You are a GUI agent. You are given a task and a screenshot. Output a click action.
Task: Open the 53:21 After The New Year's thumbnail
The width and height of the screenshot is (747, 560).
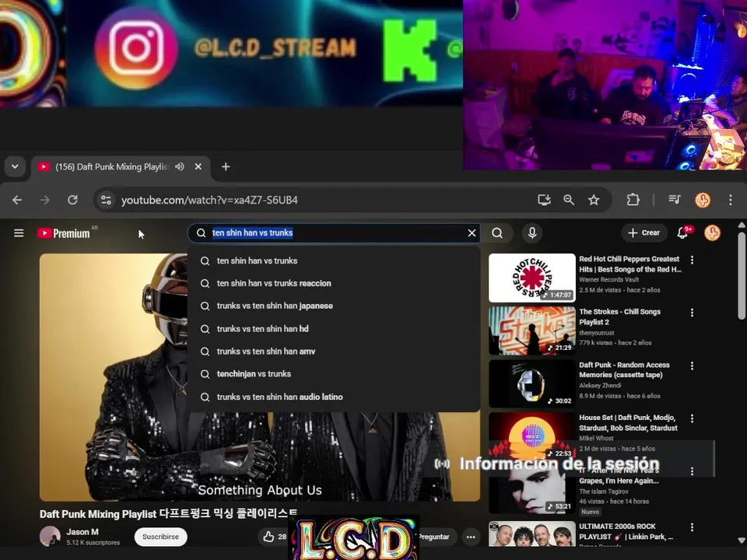click(x=531, y=488)
